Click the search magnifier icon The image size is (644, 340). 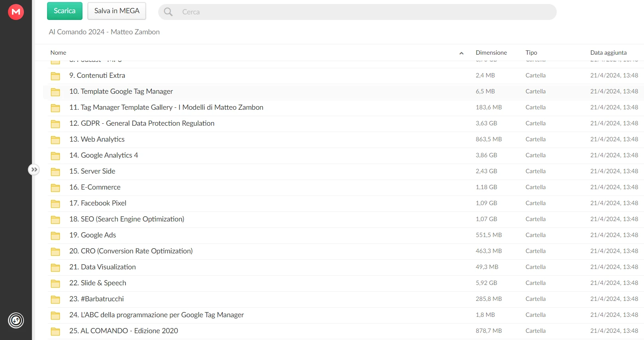pyautogui.click(x=168, y=12)
